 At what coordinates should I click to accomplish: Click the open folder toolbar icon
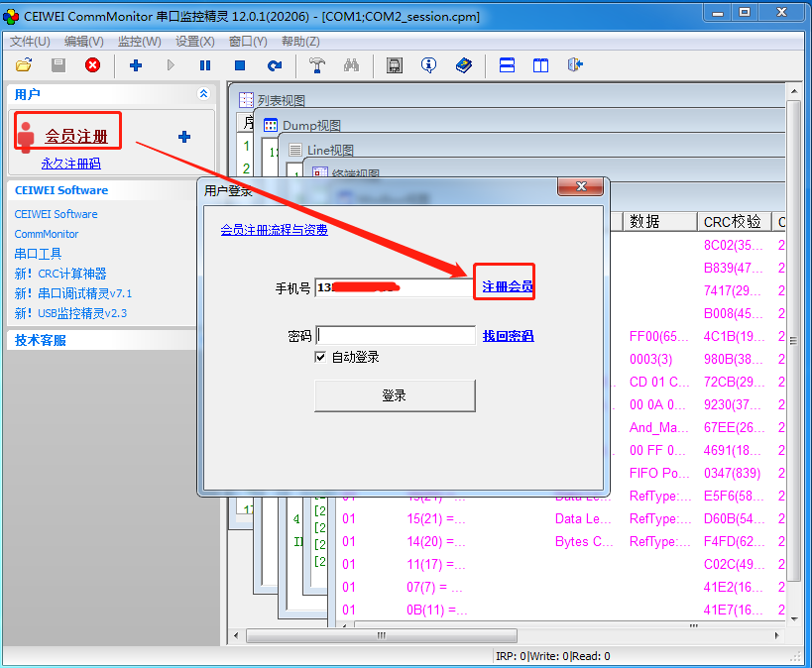pyautogui.click(x=24, y=65)
